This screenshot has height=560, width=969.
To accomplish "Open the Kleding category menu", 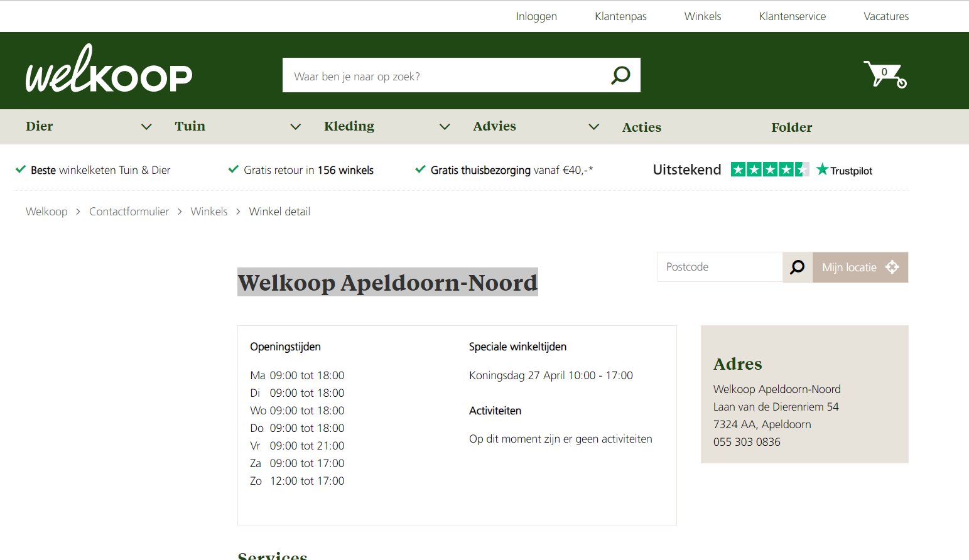I will pyautogui.click(x=349, y=126).
